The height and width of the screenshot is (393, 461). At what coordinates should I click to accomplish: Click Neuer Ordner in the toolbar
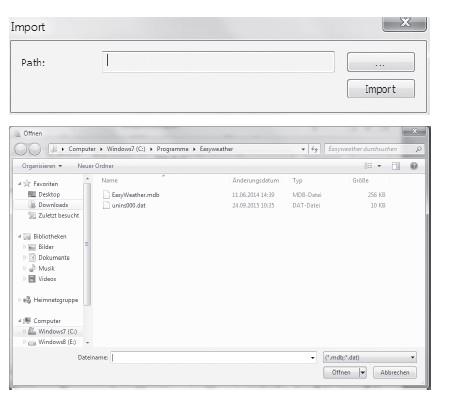pyautogui.click(x=96, y=166)
